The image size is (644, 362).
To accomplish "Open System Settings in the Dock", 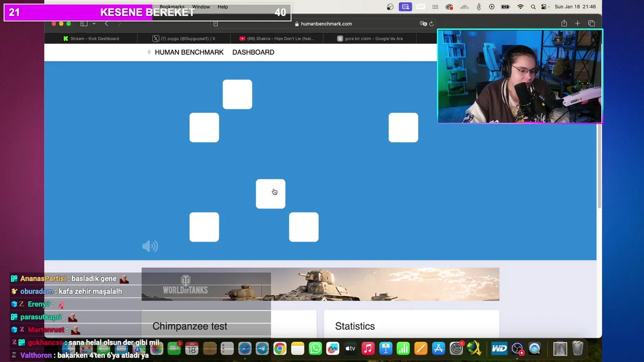I will tap(456, 348).
